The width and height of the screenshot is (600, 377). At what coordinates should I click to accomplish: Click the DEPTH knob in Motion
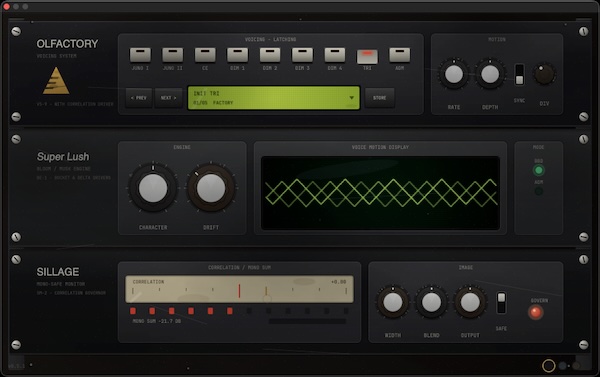tap(490, 74)
